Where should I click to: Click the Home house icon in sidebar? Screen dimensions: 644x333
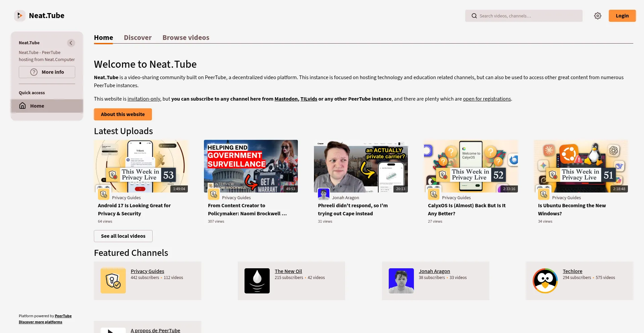tap(22, 106)
